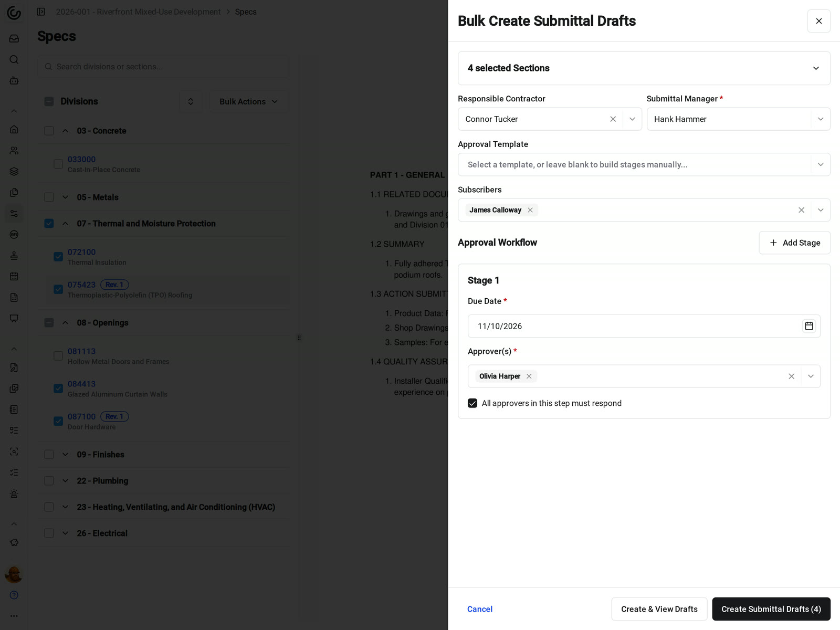Image resolution: width=840 pixels, height=630 pixels.
Task: Open the inbox icon in sidebar
Action: 14,38
